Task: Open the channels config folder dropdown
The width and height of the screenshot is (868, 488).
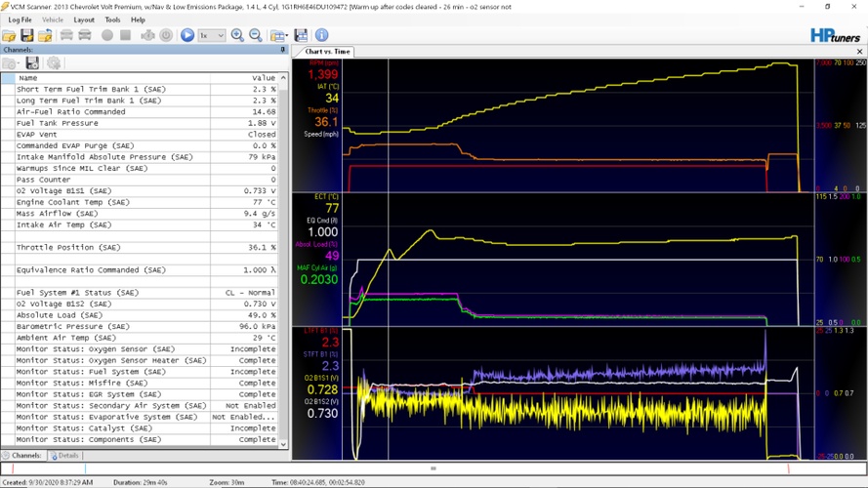Action: [11, 63]
